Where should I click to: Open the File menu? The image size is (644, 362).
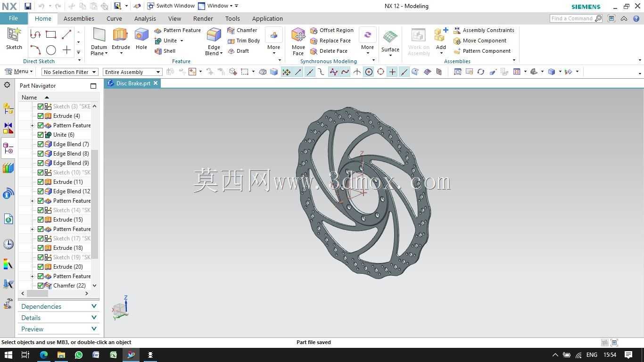13,18
